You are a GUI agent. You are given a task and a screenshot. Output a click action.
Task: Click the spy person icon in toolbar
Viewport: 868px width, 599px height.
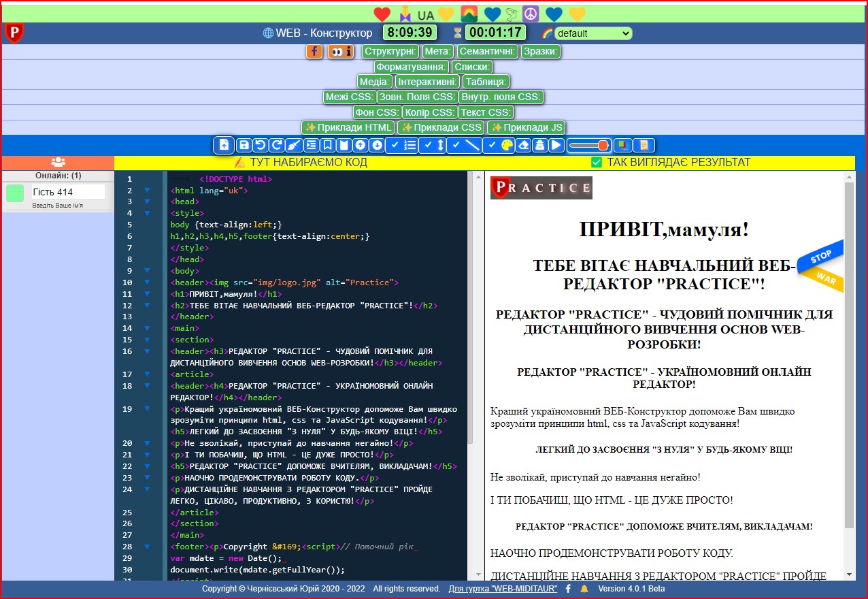539,145
